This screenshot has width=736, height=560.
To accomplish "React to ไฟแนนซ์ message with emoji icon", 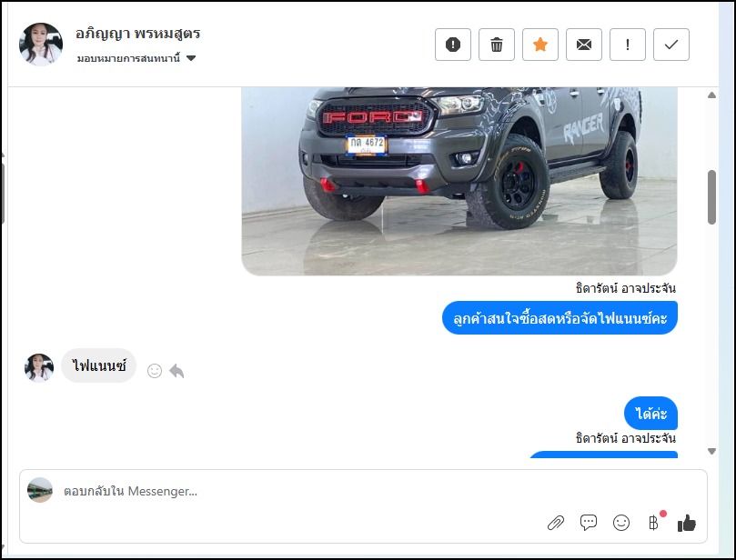I will click(155, 371).
